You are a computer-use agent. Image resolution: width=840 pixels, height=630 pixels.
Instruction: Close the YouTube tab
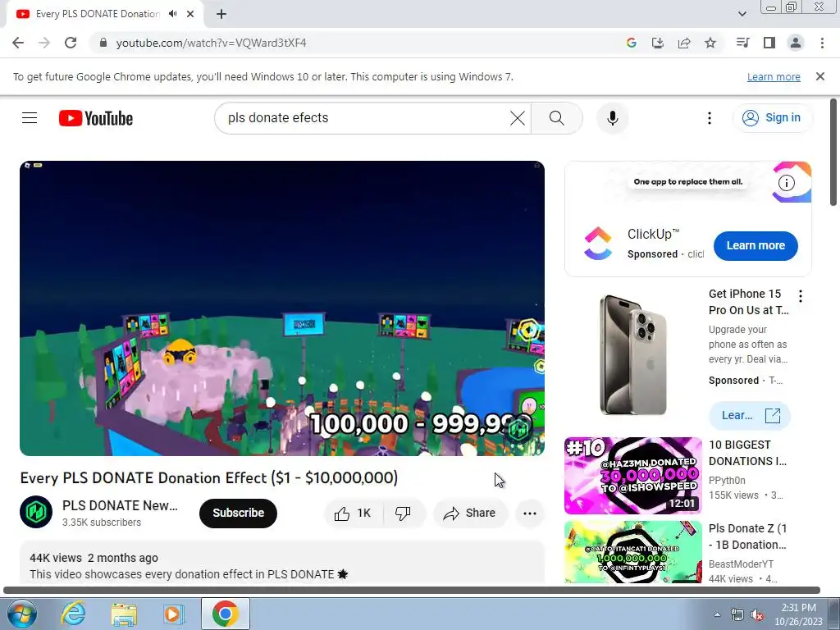(x=190, y=14)
